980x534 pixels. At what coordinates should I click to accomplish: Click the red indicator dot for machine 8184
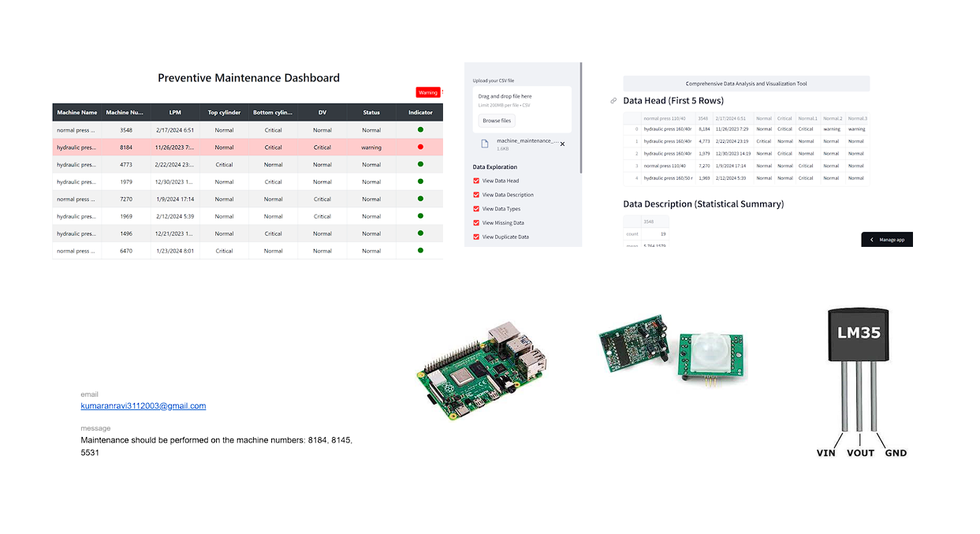[420, 147]
